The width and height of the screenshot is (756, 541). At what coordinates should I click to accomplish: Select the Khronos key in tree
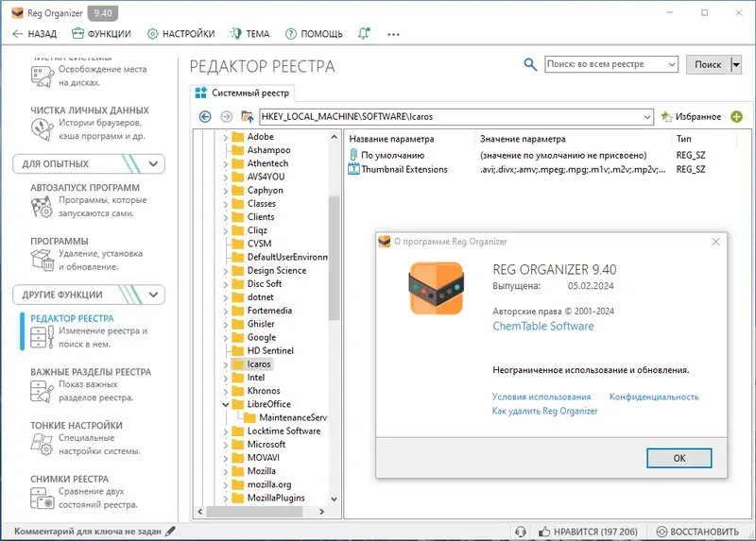click(x=264, y=391)
